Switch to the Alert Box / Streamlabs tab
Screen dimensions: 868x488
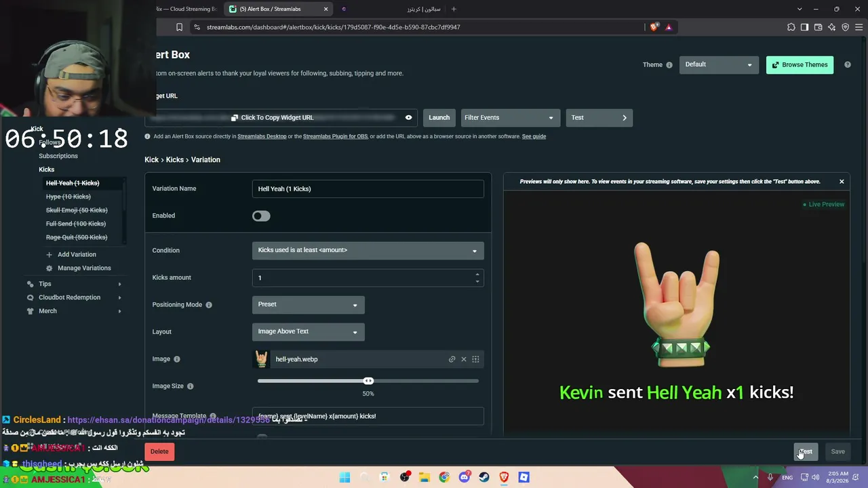[278, 9]
